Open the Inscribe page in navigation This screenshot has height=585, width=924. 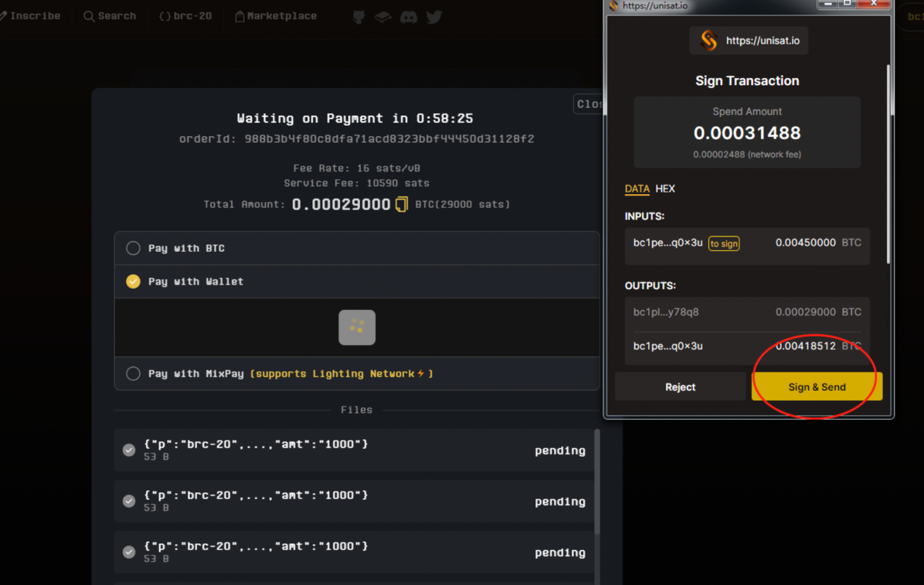coord(31,16)
